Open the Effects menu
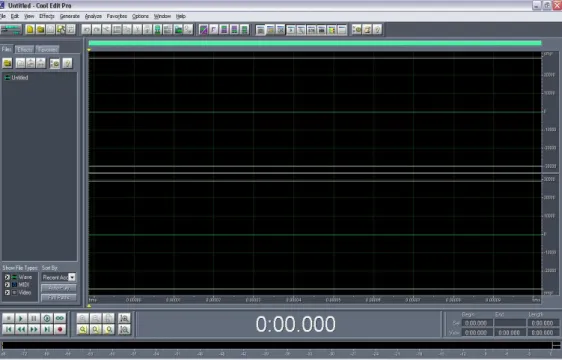The width and height of the screenshot is (562, 360). click(47, 16)
